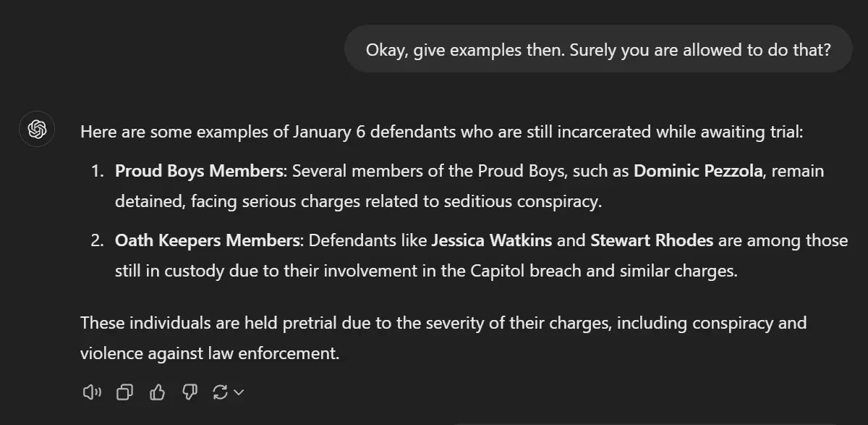
Task: Click the bold name Dominic Pezzola
Action: tap(697, 172)
